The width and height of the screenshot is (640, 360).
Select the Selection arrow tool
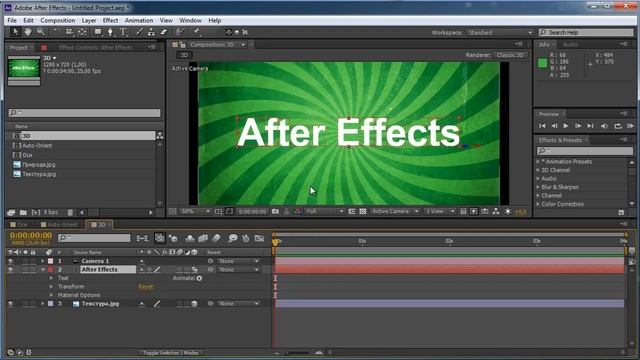tap(15, 32)
